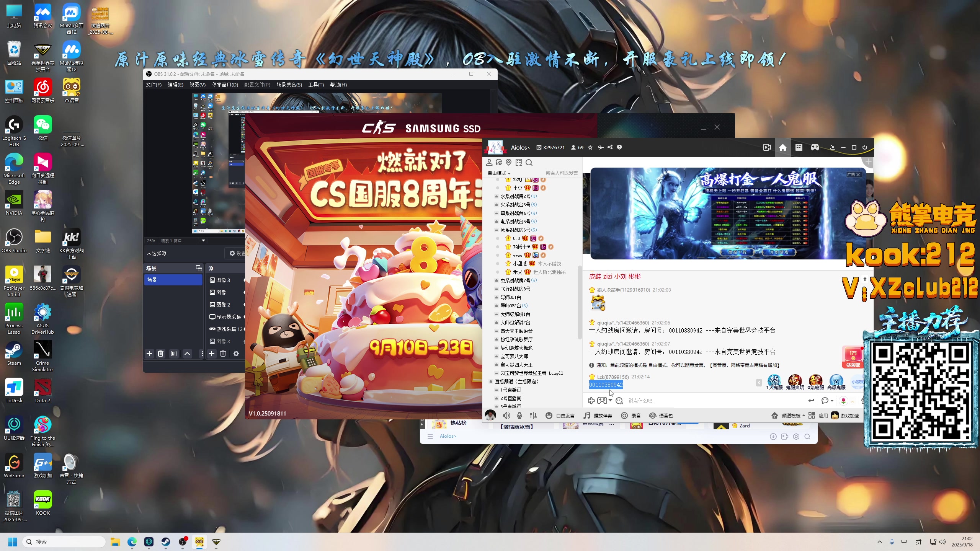Share the YY channel via share icon
The height and width of the screenshot is (551, 980).
coord(610,147)
